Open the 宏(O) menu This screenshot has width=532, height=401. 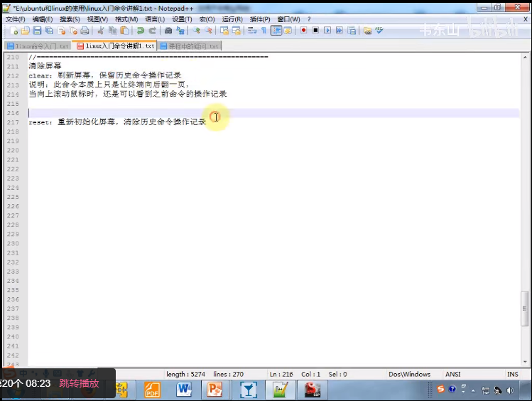[x=207, y=19]
